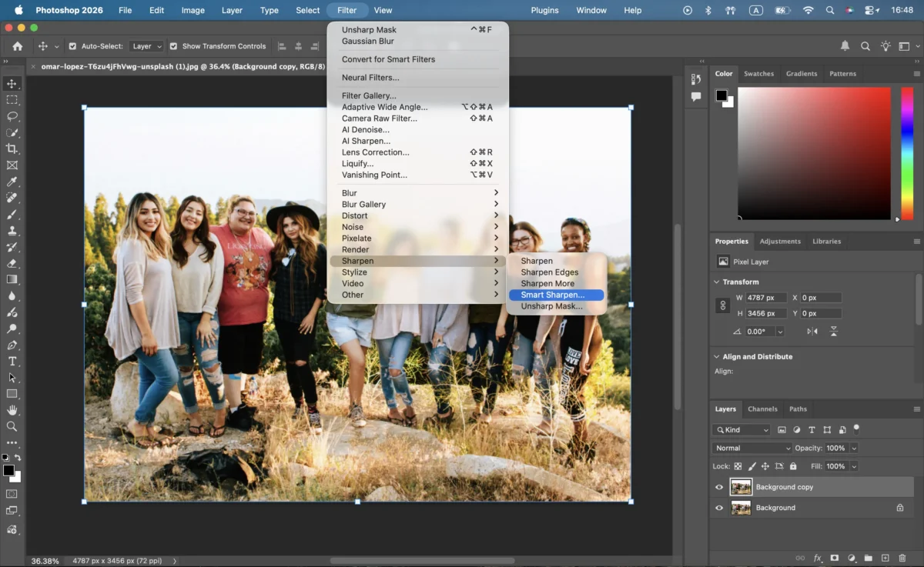This screenshot has height=567, width=924.
Task: Open the blend mode dropdown set to Normal
Action: pyautogui.click(x=751, y=448)
